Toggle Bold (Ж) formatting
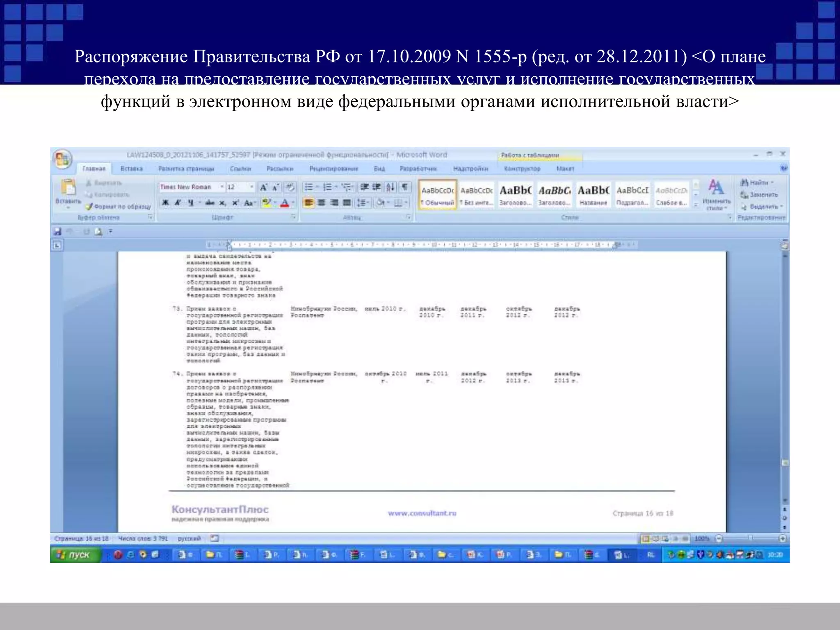This screenshot has width=840, height=630. click(x=166, y=203)
